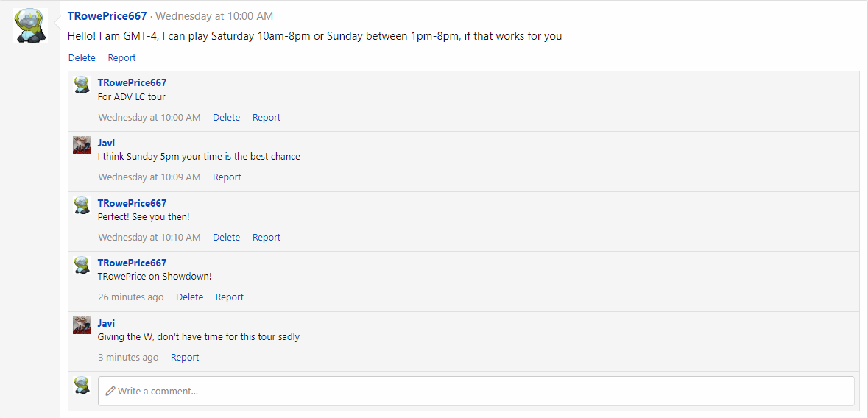
Task: Report the main profile post
Action: 121,57
